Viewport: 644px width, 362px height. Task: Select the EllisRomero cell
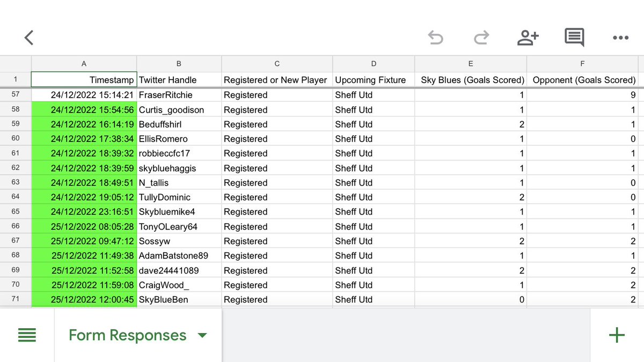179,139
